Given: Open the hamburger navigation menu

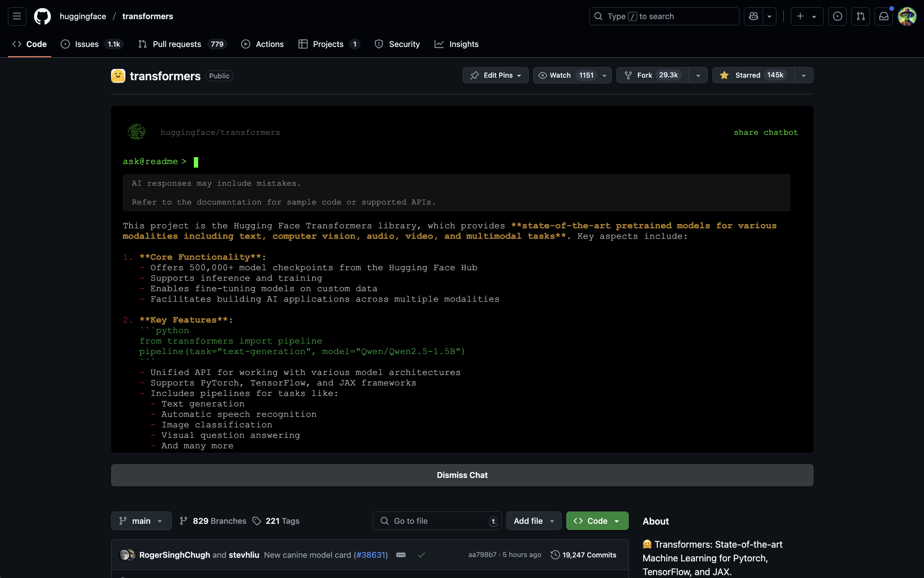Looking at the screenshot, I should pyautogui.click(x=17, y=17).
